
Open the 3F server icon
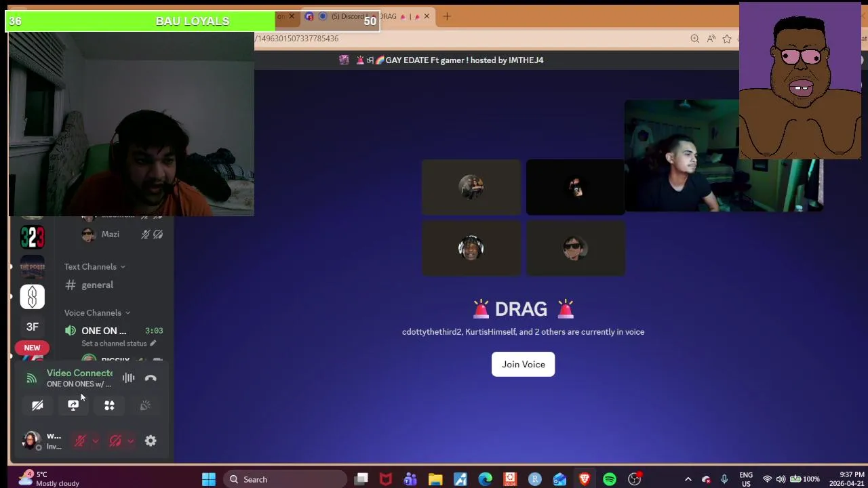click(32, 327)
